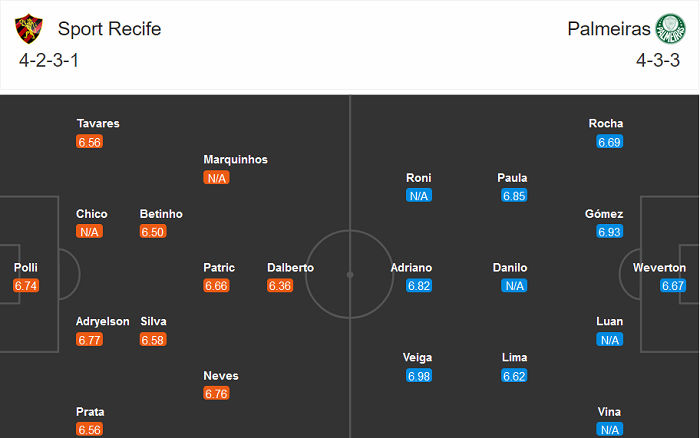Click Marquinhos' N/A rating badge
Screen dimensions: 700x438
[216, 178]
